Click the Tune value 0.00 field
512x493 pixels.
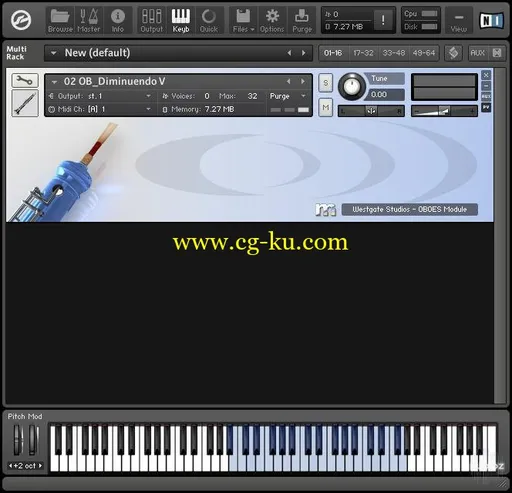click(387, 95)
